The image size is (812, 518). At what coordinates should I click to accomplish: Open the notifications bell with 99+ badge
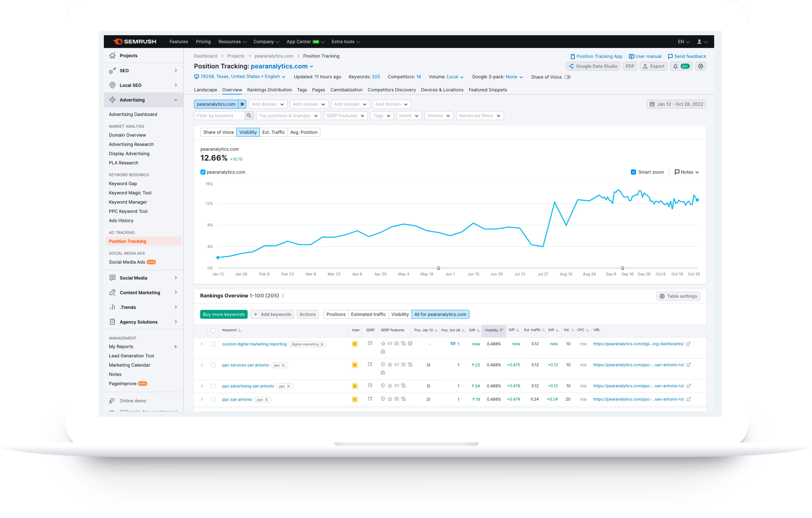pos(680,66)
